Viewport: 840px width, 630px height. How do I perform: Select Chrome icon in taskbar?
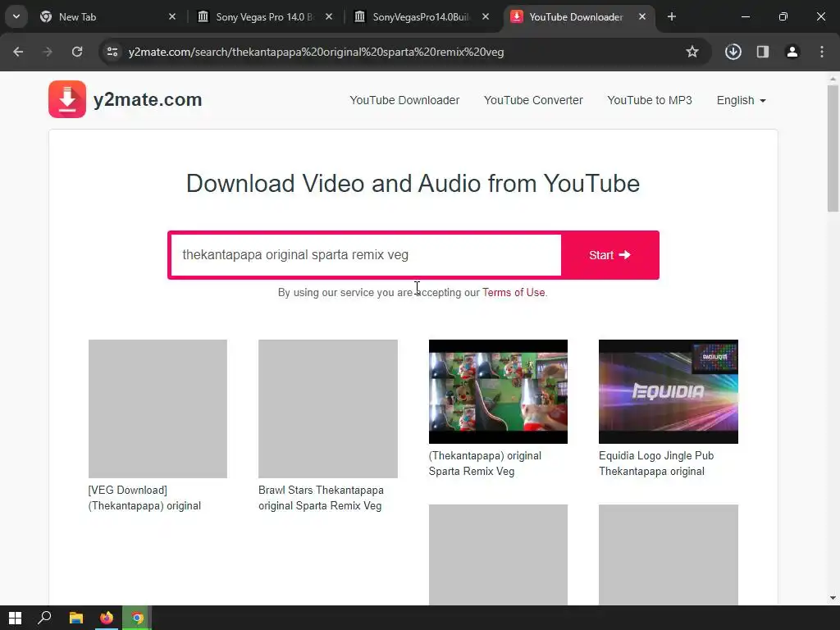tap(137, 619)
